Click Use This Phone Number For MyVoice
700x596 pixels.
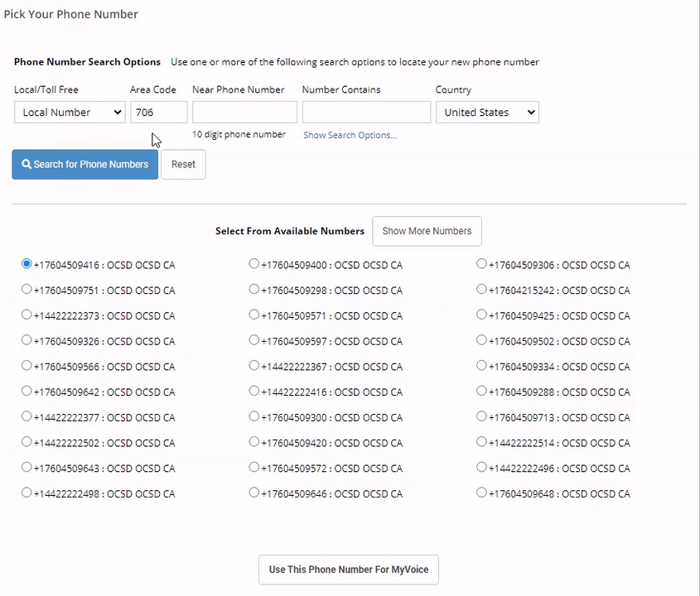(x=349, y=570)
